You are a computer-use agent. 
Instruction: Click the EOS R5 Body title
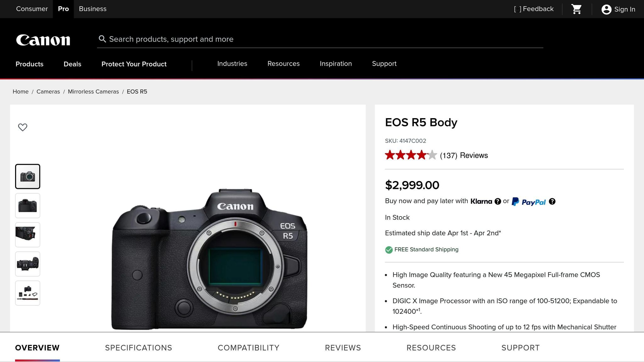click(x=421, y=122)
